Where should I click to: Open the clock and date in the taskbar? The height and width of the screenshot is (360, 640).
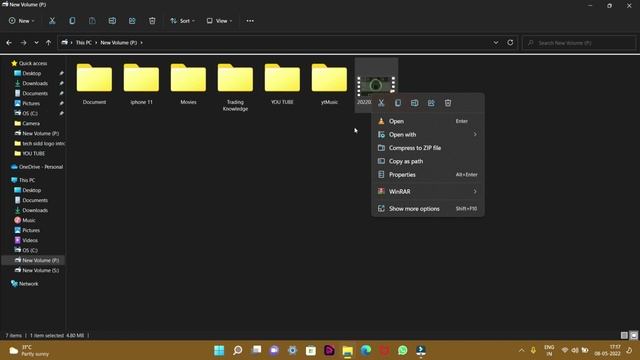pos(607,350)
